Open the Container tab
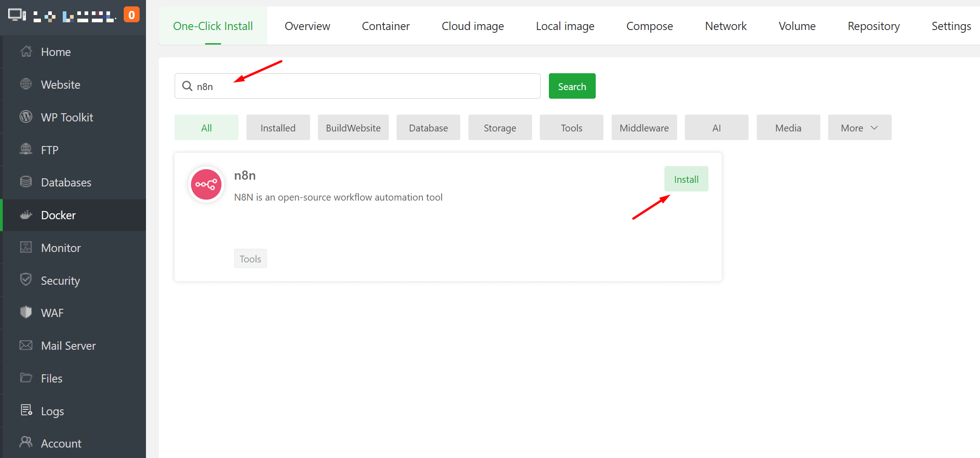This screenshot has height=458, width=980. pos(386,26)
